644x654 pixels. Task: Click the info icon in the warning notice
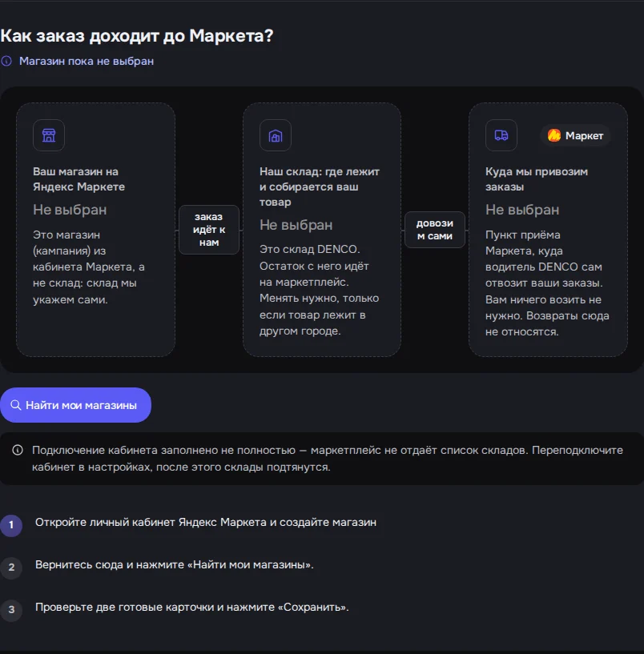coord(18,450)
